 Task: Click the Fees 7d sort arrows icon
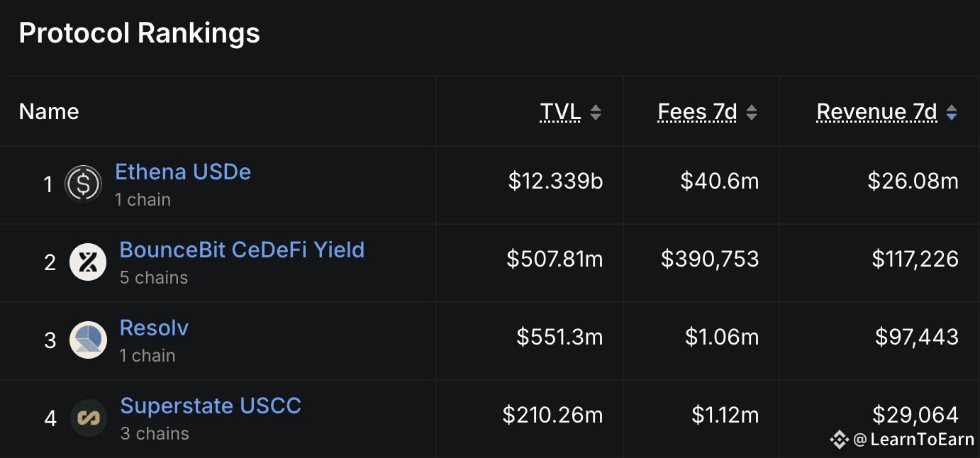point(752,112)
